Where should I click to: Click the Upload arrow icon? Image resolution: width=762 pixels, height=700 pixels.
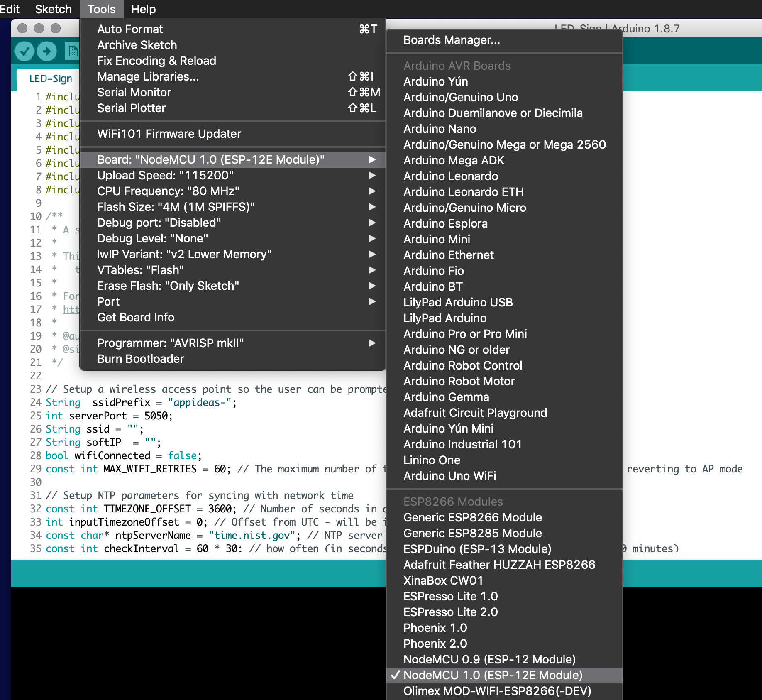pyautogui.click(x=46, y=51)
